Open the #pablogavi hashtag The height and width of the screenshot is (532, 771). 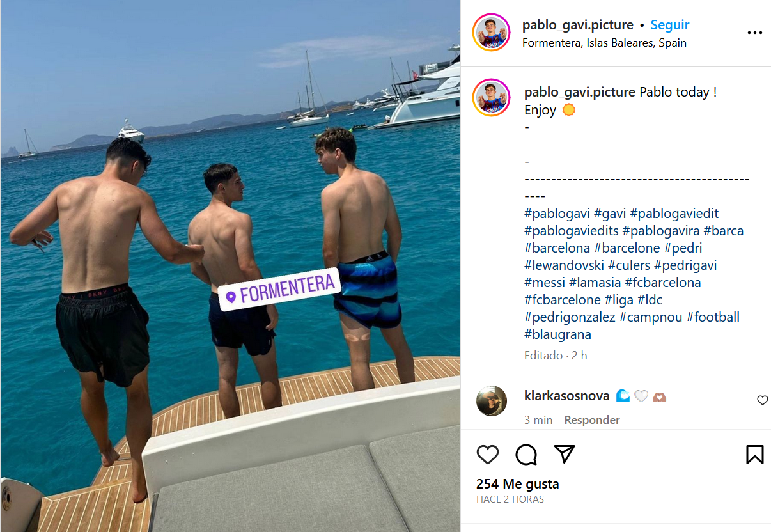557,214
